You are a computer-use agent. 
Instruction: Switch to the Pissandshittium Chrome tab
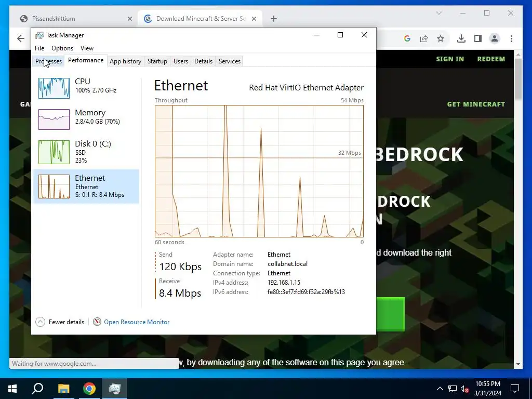[76, 19]
